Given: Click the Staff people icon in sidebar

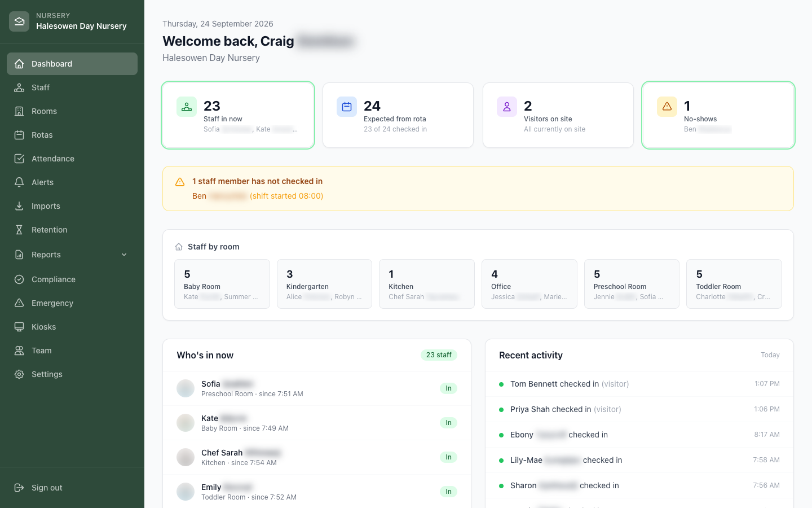Looking at the screenshot, I should click(x=19, y=87).
